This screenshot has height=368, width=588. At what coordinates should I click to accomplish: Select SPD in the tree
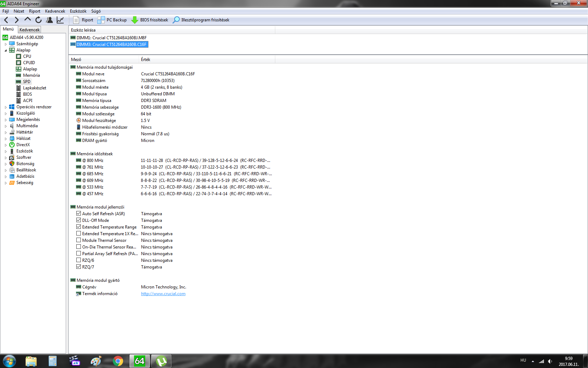tap(27, 82)
